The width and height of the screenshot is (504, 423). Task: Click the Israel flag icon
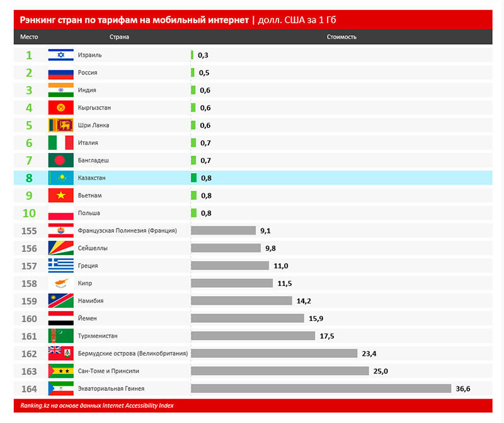click(61, 55)
